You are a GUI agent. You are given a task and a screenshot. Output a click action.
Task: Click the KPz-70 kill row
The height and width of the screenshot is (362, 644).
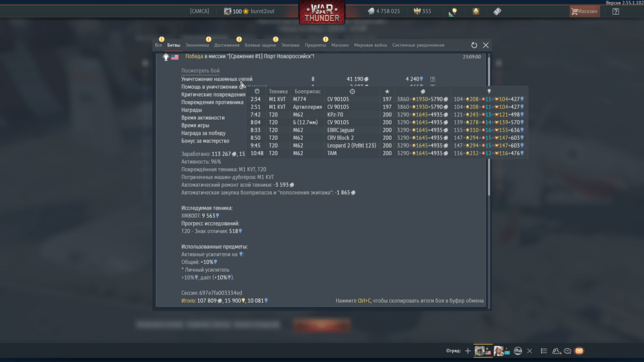387,115
